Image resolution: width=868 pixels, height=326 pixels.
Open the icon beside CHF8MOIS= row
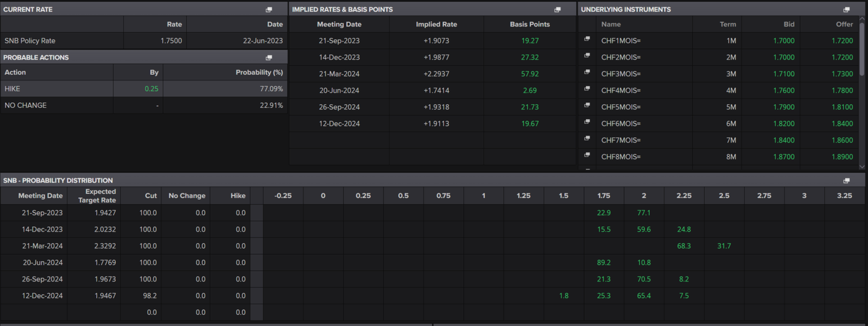[x=587, y=155]
